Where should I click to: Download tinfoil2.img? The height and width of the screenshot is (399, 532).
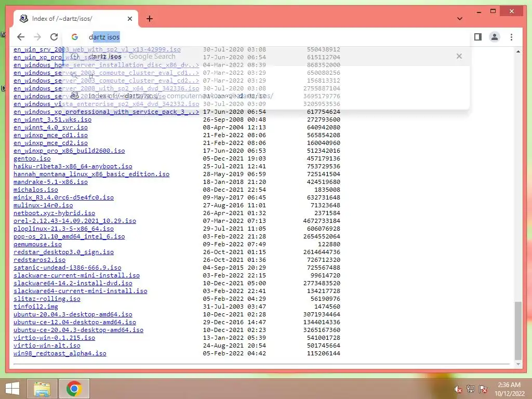[36, 307]
